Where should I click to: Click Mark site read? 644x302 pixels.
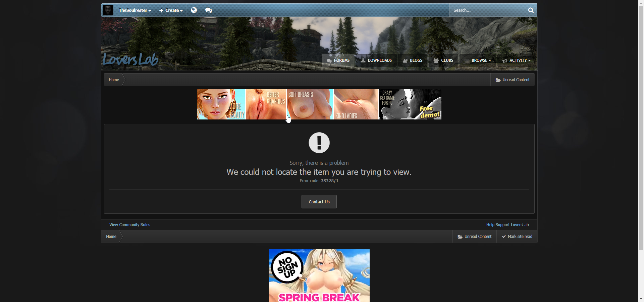coord(517,237)
